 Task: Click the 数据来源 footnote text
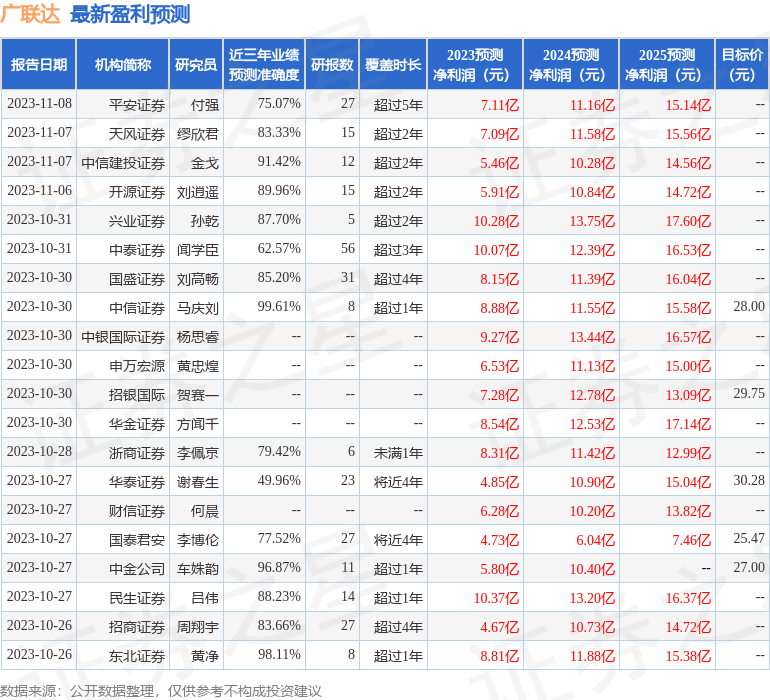pyautogui.click(x=161, y=691)
